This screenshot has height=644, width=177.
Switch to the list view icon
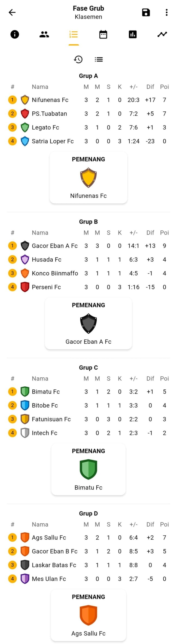[x=99, y=59]
